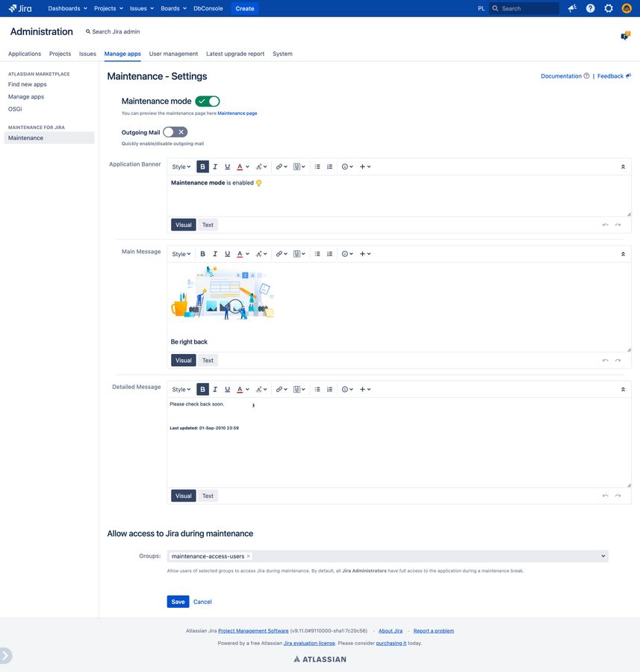Redo in the Detailed Message editor
640x672 pixels.
(x=618, y=496)
